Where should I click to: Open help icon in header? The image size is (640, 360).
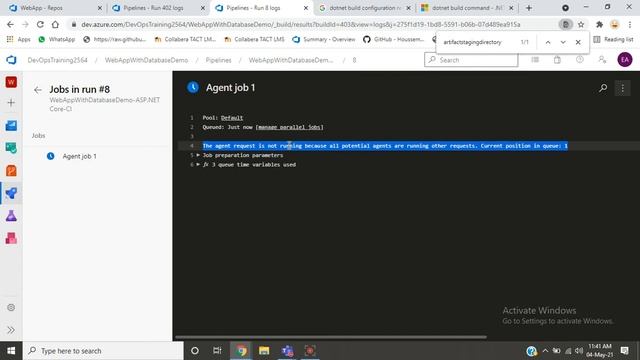(x=580, y=60)
